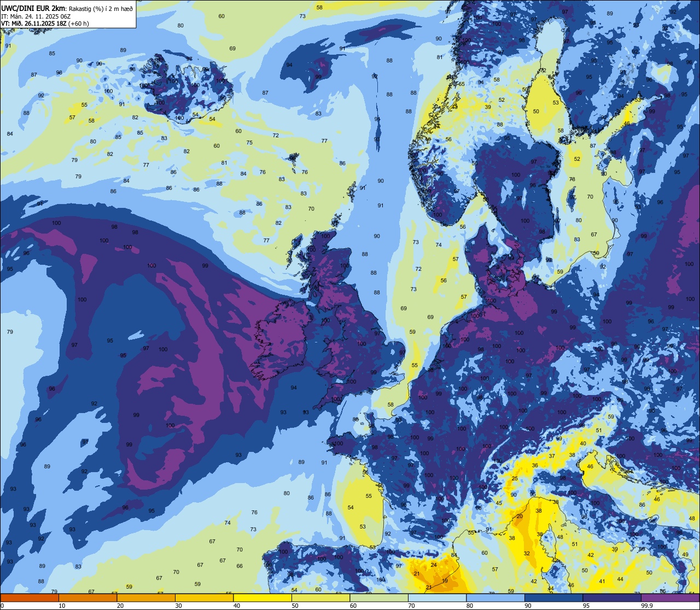Pick the legend swatch between 50 and 60
This screenshot has height=610, width=700.
[x=320, y=597]
